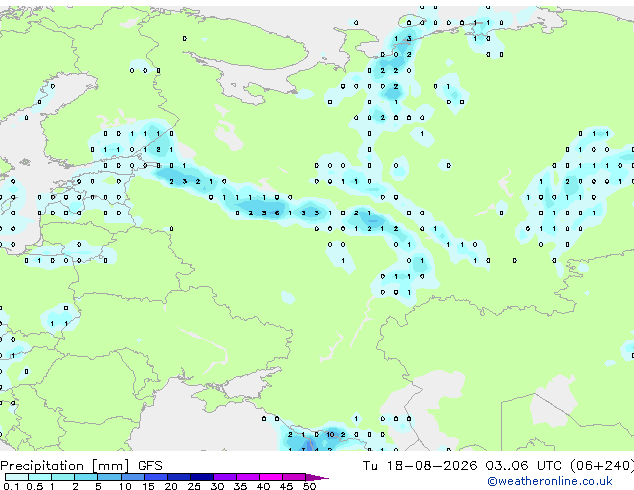Pick the legend swatch between 0.1 and 0.5
Image resolution: width=634 pixels, height=490 pixels.
[17, 477]
